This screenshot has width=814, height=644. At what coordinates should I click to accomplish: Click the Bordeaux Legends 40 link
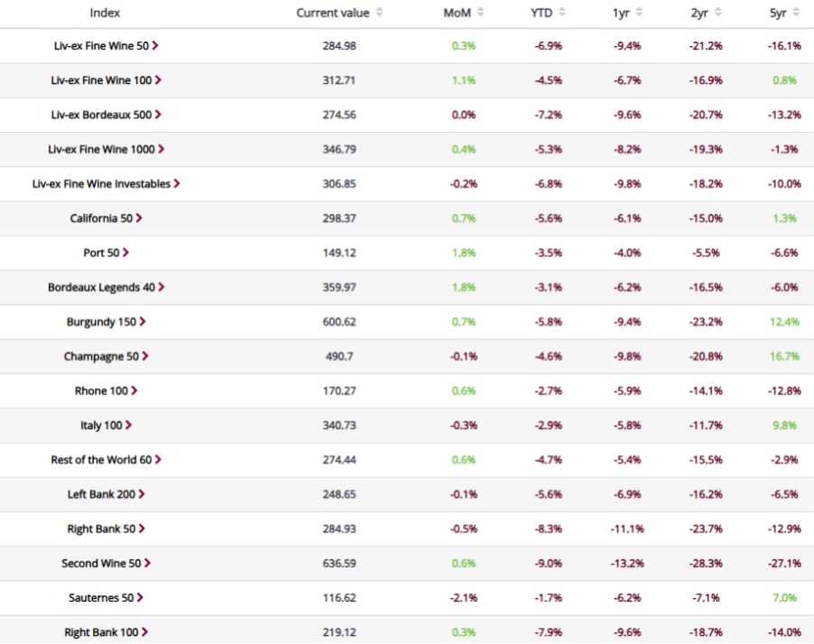[x=100, y=288]
